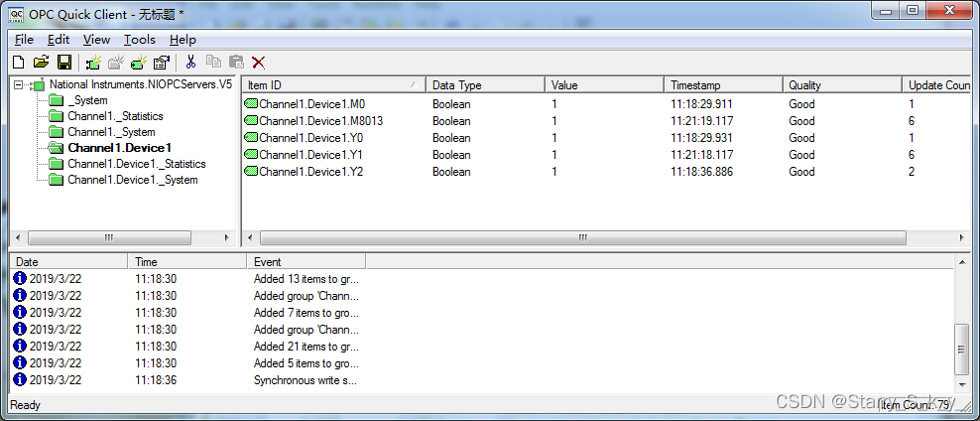Add a new item using the toolbar tag icon
Image resolution: width=980 pixels, height=421 pixels.
pyautogui.click(x=138, y=62)
